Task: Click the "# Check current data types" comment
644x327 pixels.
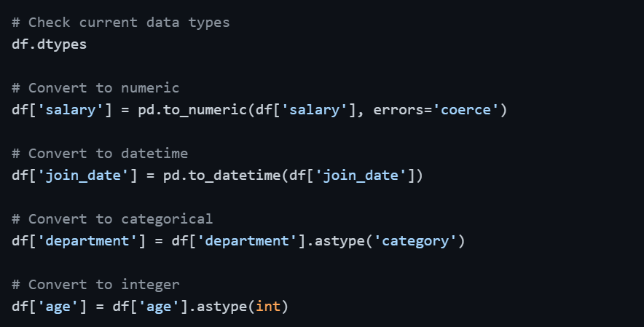Action: [x=120, y=23]
